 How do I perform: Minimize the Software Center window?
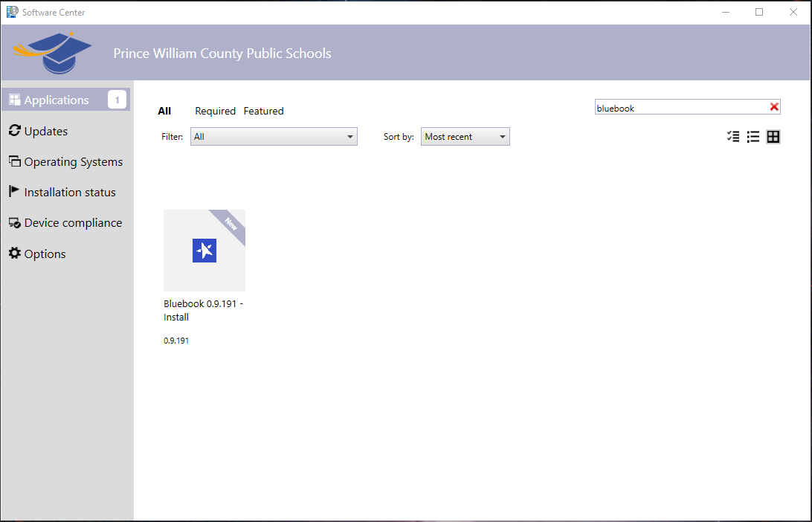tap(726, 12)
